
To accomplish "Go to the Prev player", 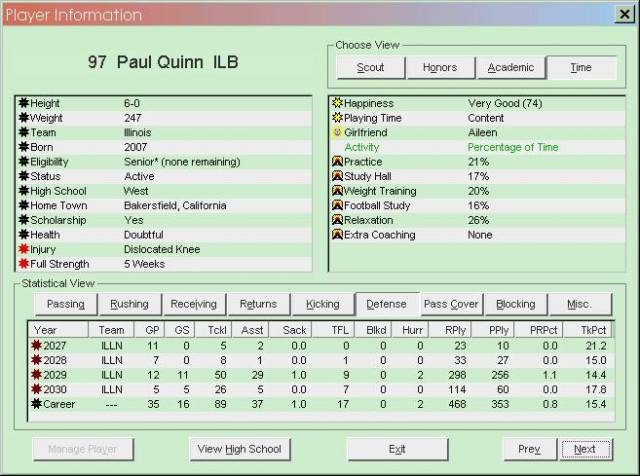I will [529, 449].
